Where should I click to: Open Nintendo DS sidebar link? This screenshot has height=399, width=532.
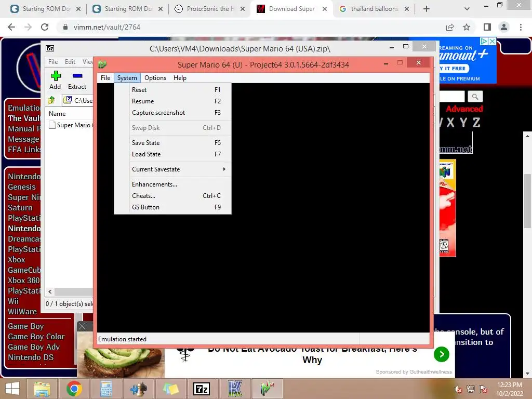[31, 357]
